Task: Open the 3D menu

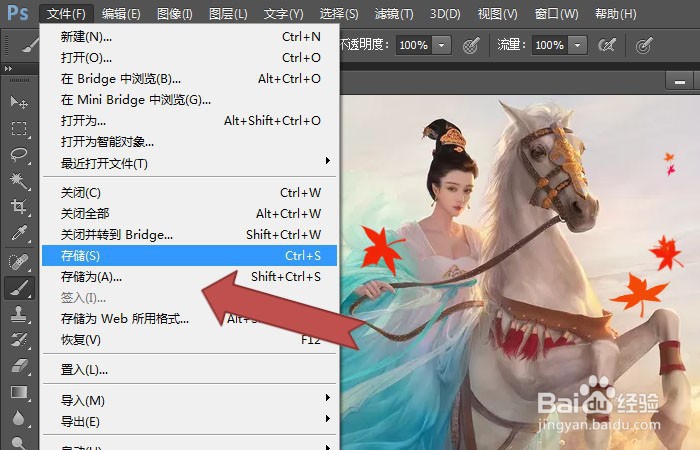Action: [x=445, y=14]
